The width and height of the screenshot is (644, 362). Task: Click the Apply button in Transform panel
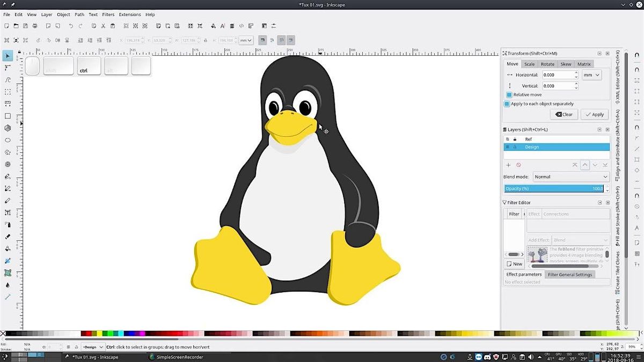coord(594,114)
